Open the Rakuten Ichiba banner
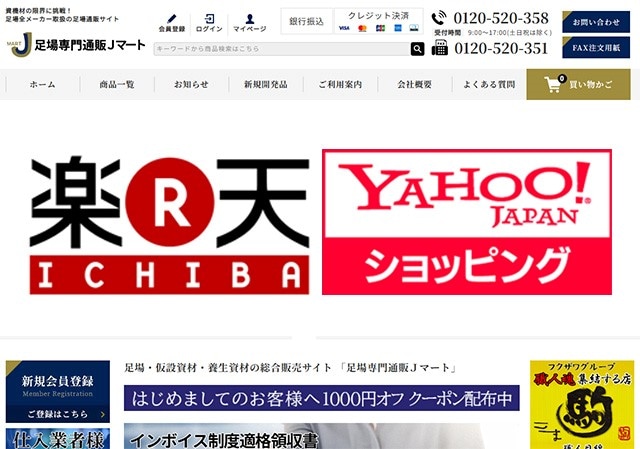 (168, 222)
